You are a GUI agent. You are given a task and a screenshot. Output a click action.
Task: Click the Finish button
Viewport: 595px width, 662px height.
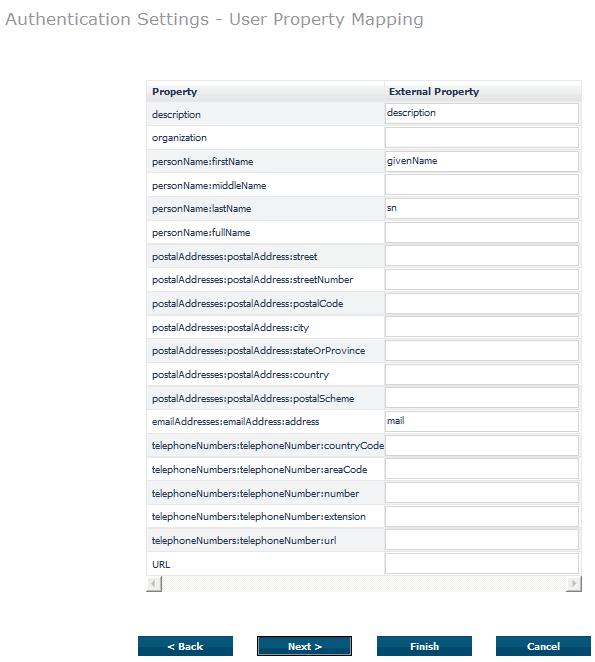click(424, 646)
